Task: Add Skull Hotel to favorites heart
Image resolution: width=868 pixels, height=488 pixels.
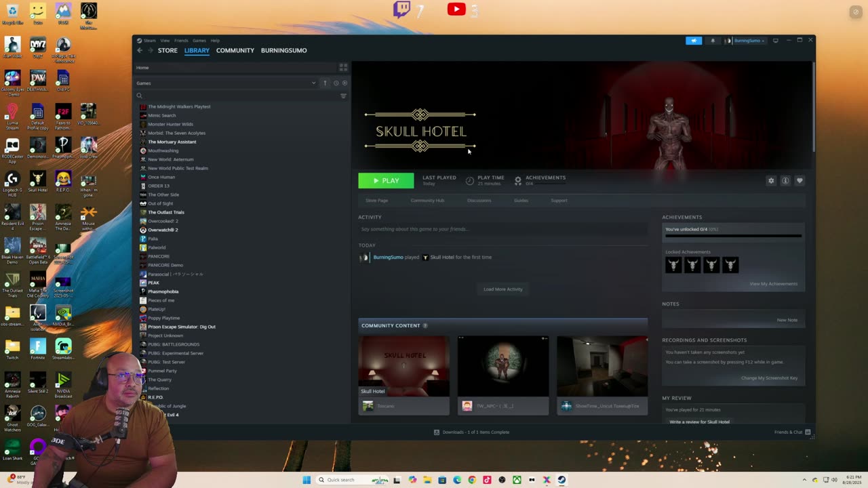Action: click(800, 181)
